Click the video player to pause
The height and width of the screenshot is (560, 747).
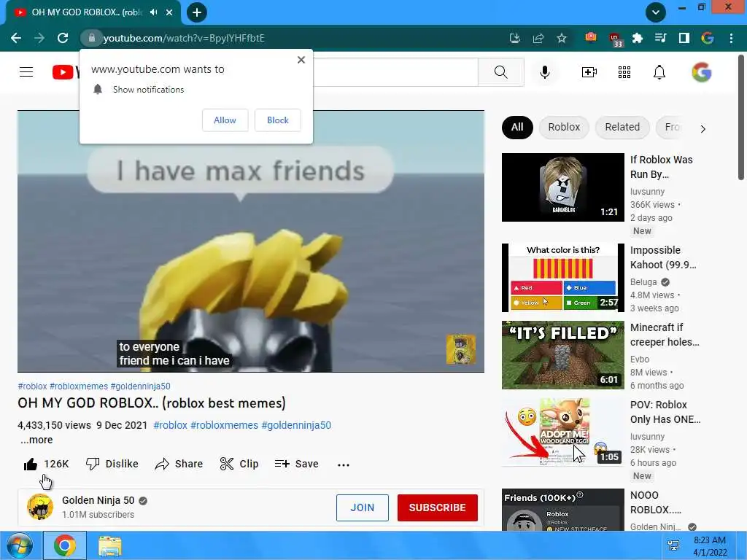pyautogui.click(x=251, y=241)
